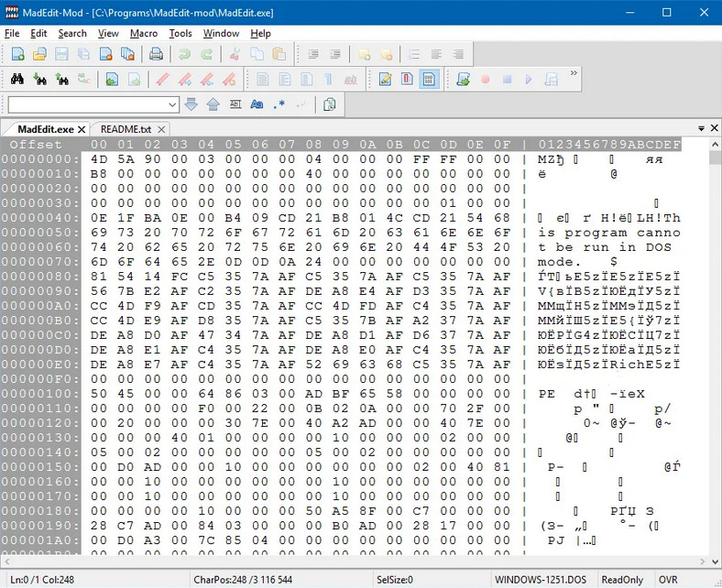722x588 pixels.
Task: Switch to Text Mode icon
Action: click(385, 79)
